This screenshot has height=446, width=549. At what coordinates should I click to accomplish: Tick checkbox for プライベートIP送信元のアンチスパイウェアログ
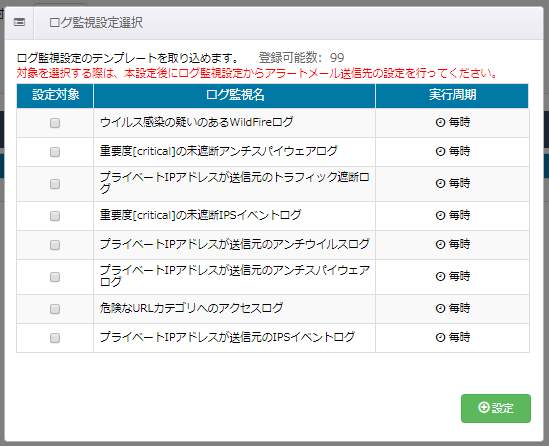coord(55,277)
